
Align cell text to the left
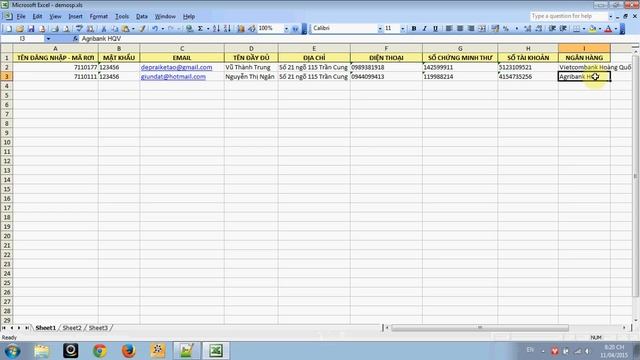[449, 29]
